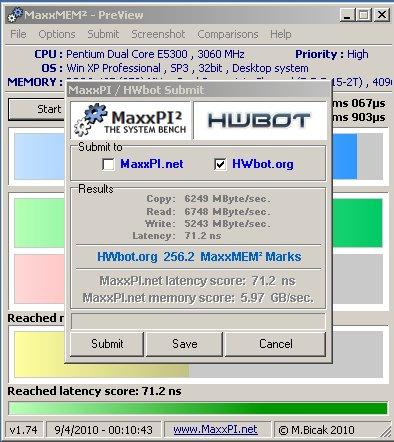Click the HWbot.org label link
The width and height of the screenshot is (394, 442).
click(x=263, y=164)
